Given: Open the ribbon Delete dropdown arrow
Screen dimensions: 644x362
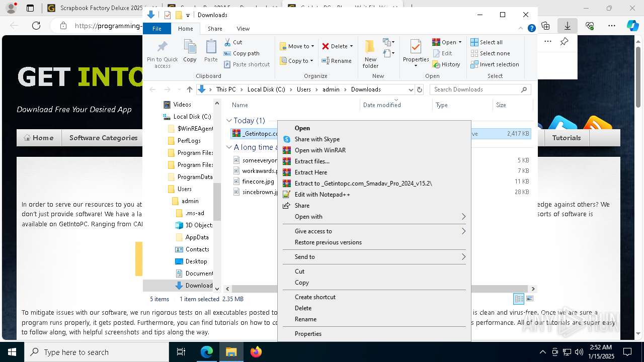Looking at the screenshot, I should 351,46.
